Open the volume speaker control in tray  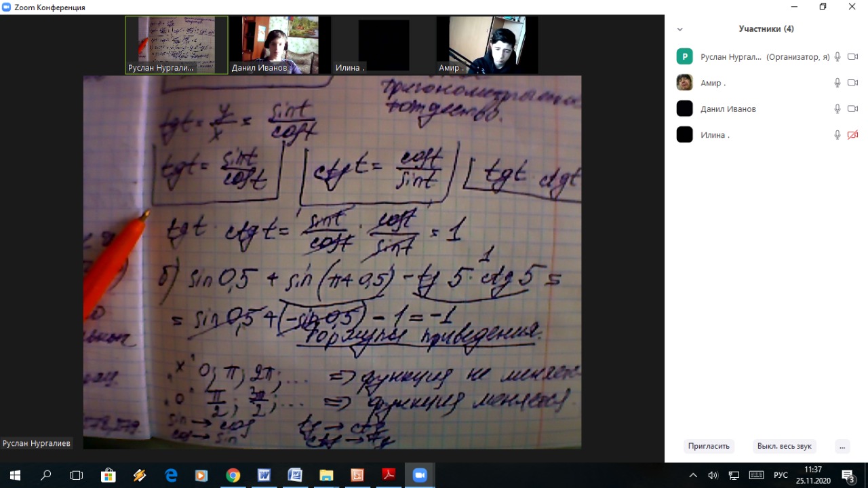coord(713,475)
